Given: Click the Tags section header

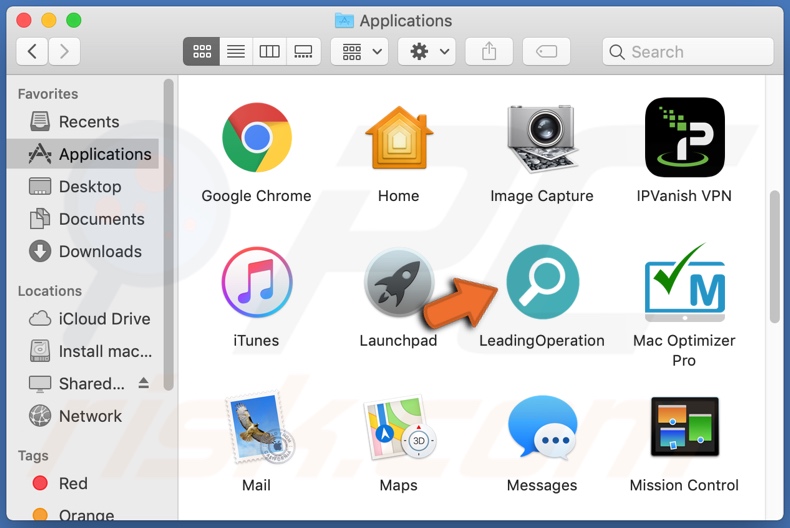Looking at the screenshot, I should 33,455.
